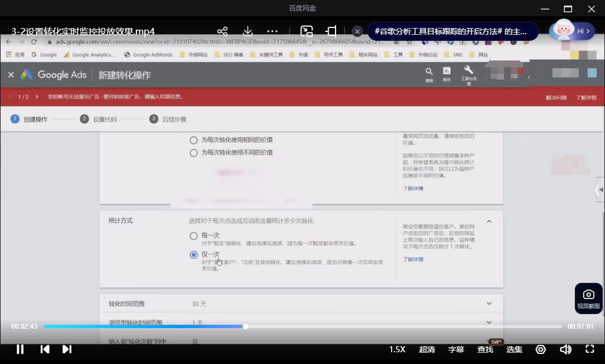Screen dimensions: 605x364
Task: Select the 仅一次 radio option
Action: (194, 254)
